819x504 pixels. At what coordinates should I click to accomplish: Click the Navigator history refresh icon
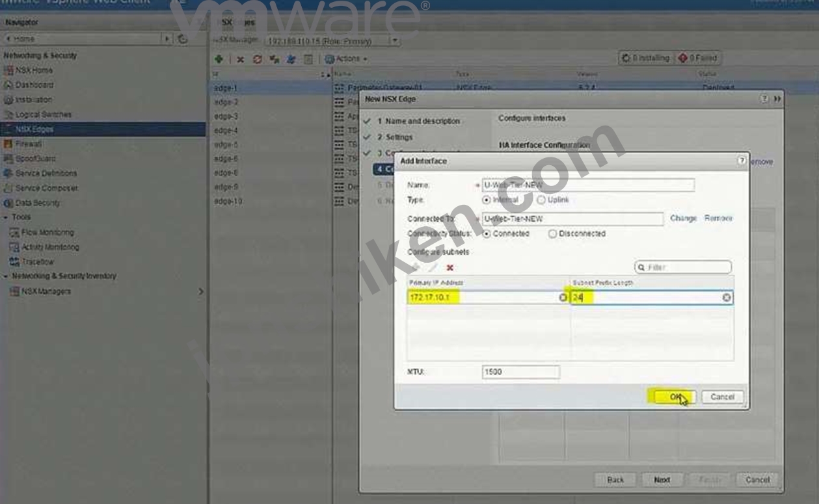click(183, 39)
